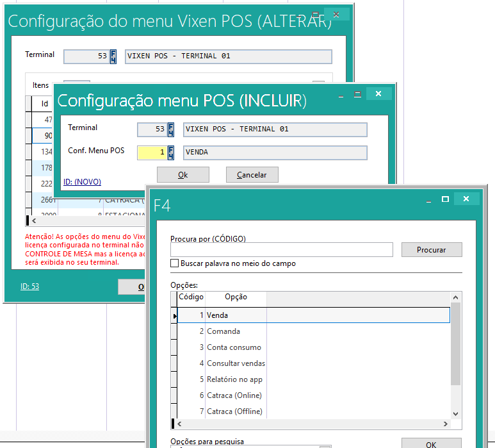Screen dimensions: 495x448
Task: Click options list scroll right arrow
Action: [446, 424]
